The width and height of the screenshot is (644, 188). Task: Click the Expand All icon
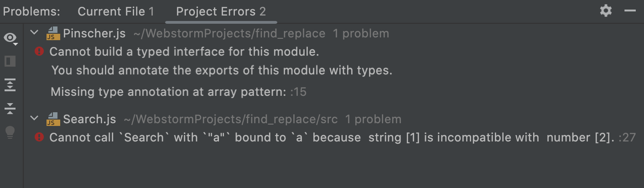10,85
